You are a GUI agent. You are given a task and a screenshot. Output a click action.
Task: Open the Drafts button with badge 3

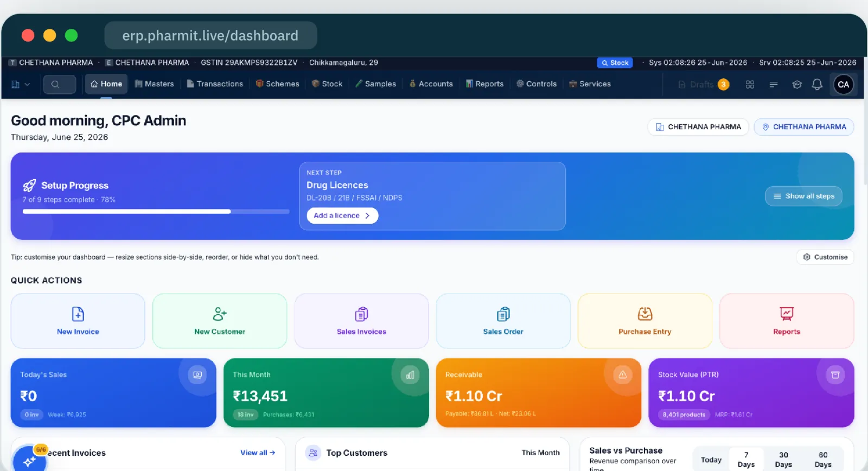(704, 85)
